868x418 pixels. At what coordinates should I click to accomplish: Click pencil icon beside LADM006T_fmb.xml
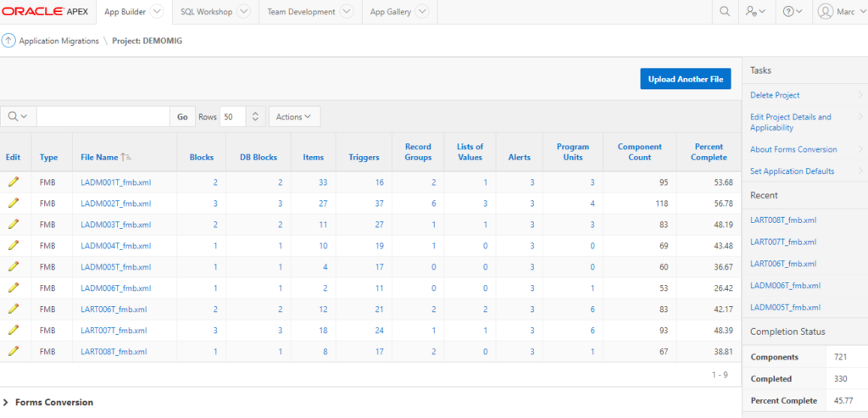(x=14, y=288)
